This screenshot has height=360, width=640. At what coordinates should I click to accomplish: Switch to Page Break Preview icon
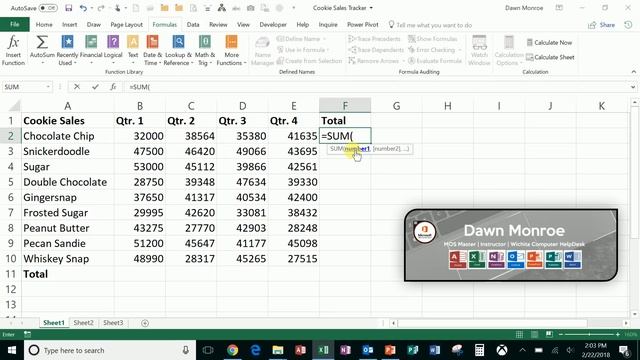click(549, 335)
